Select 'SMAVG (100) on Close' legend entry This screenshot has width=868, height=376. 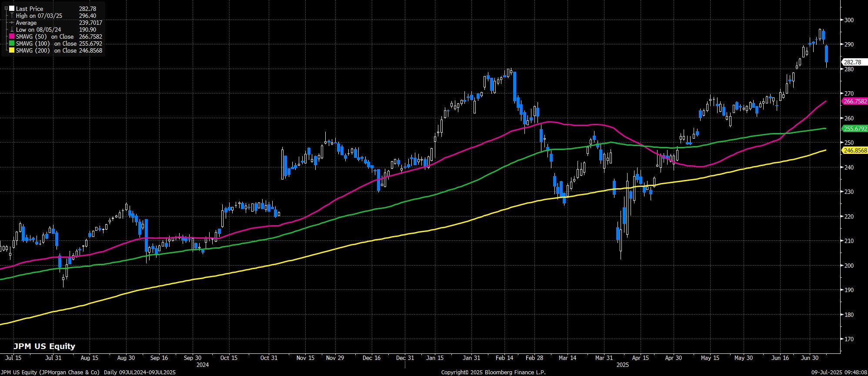point(46,43)
